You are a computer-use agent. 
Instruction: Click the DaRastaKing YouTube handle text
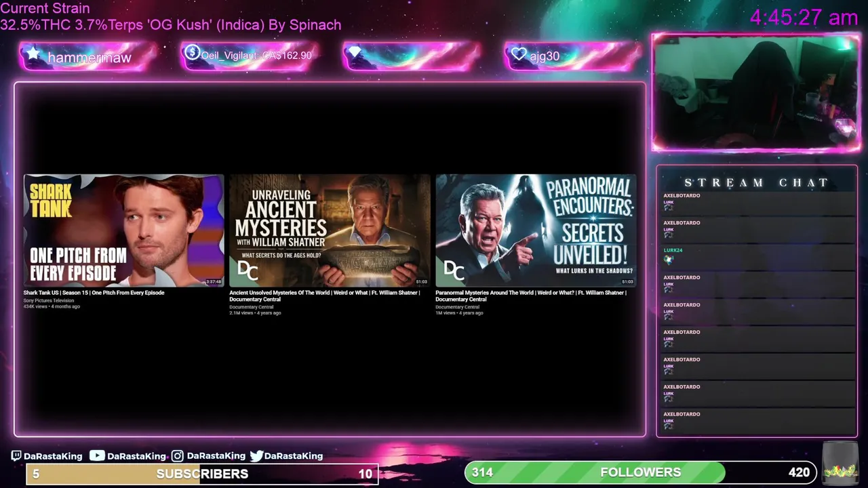click(136, 456)
